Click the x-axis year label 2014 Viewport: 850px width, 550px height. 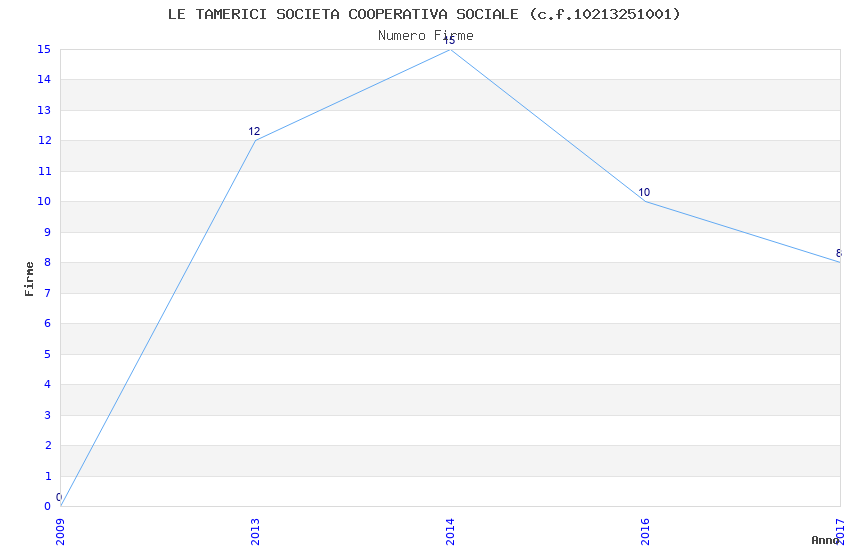coord(450,532)
